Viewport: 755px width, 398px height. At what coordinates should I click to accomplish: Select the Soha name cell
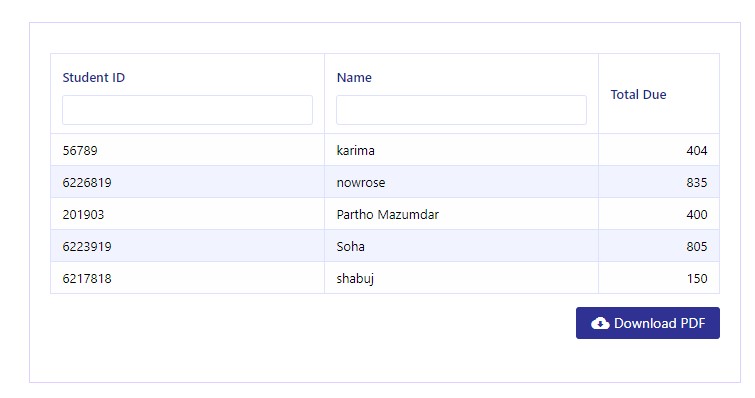(x=461, y=246)
